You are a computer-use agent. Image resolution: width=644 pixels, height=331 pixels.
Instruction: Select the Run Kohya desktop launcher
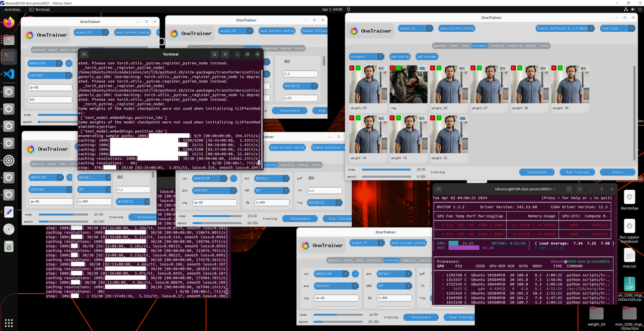[x=629, y=199]
